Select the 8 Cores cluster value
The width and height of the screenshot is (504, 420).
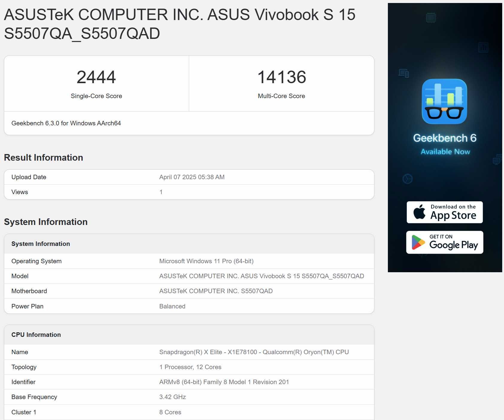coord(170,412)
